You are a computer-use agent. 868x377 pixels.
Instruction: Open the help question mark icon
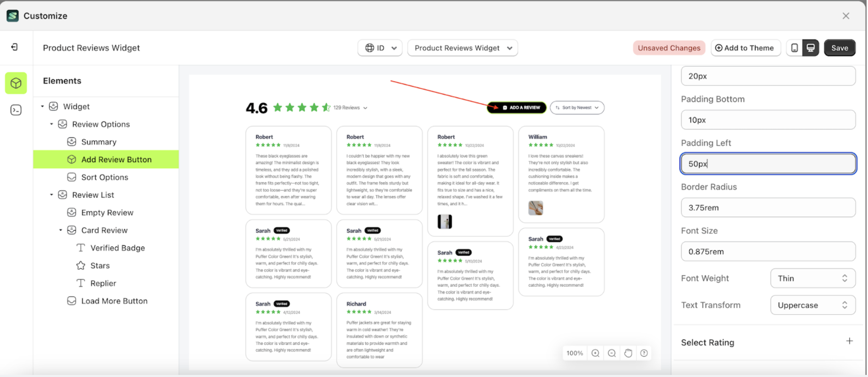pos(644,353)
